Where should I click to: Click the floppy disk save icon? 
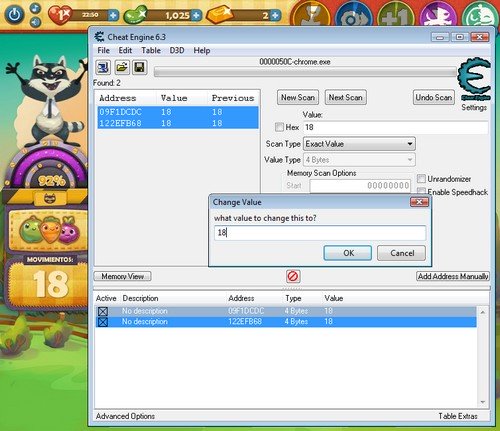(x=140, y=67)
